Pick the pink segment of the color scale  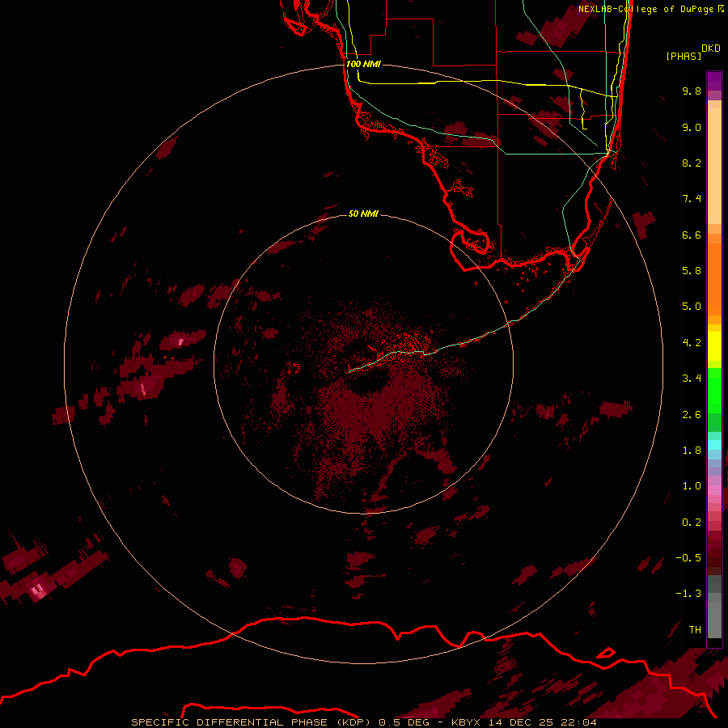[x=714, y=490]
